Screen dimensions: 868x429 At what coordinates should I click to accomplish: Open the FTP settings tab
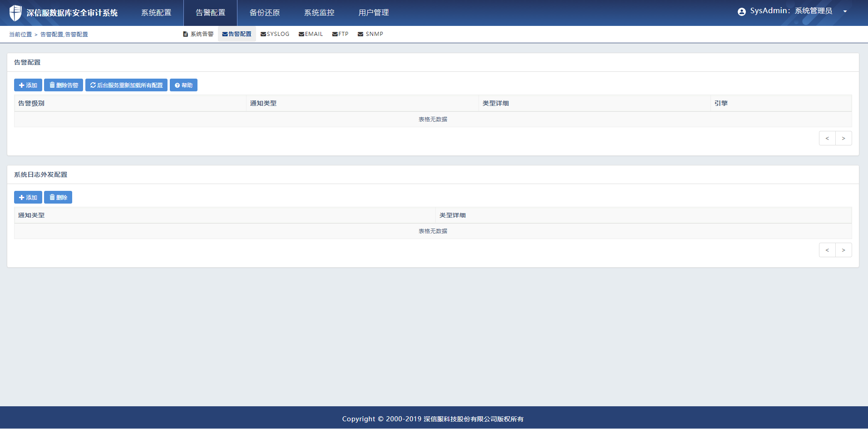point(340,34)
